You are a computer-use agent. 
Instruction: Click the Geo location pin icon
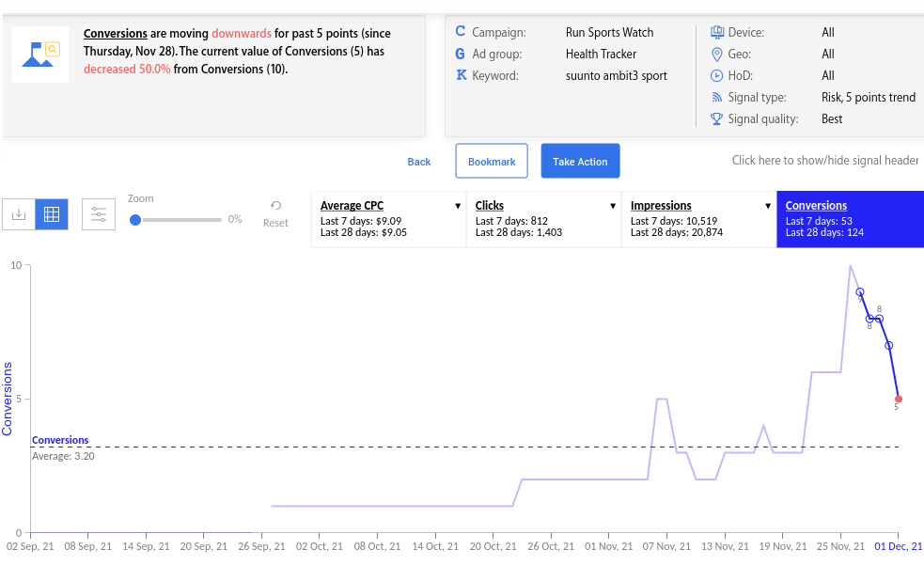click(717, 54)
